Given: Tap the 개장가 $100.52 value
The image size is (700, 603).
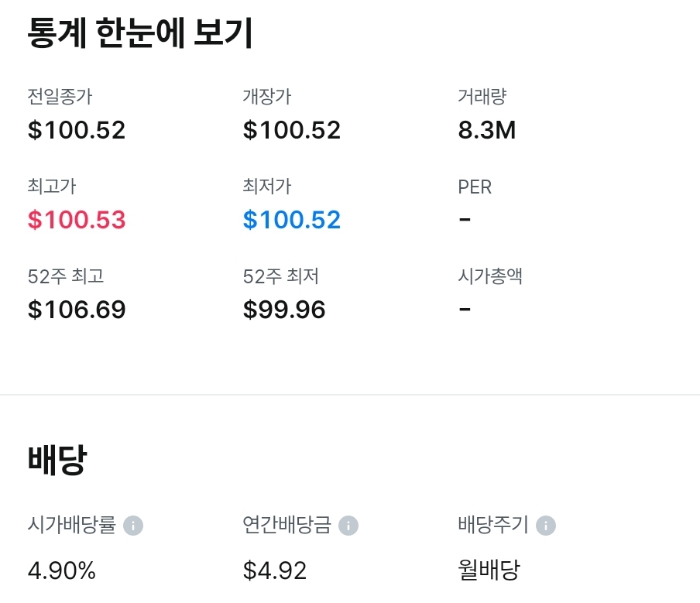Looking at the screenshot, I should (292, 130).
